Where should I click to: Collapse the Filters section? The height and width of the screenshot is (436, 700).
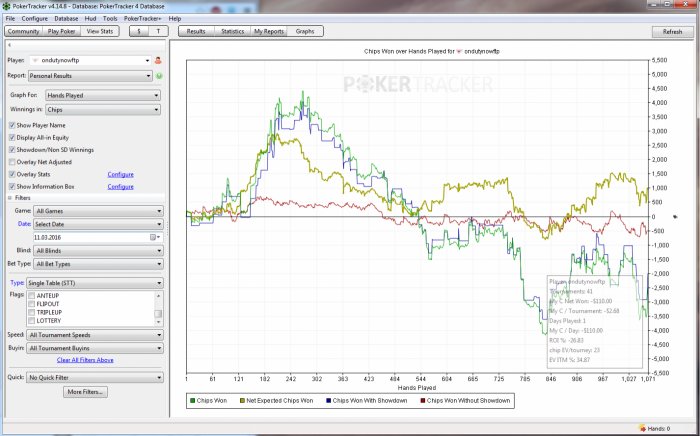(x=10, y=198)
